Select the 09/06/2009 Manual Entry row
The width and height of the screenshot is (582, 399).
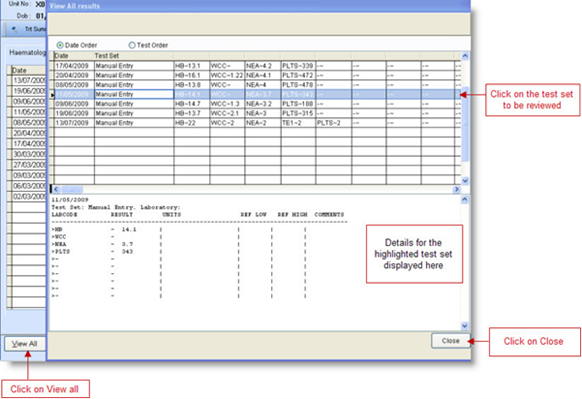click(256, 104)
